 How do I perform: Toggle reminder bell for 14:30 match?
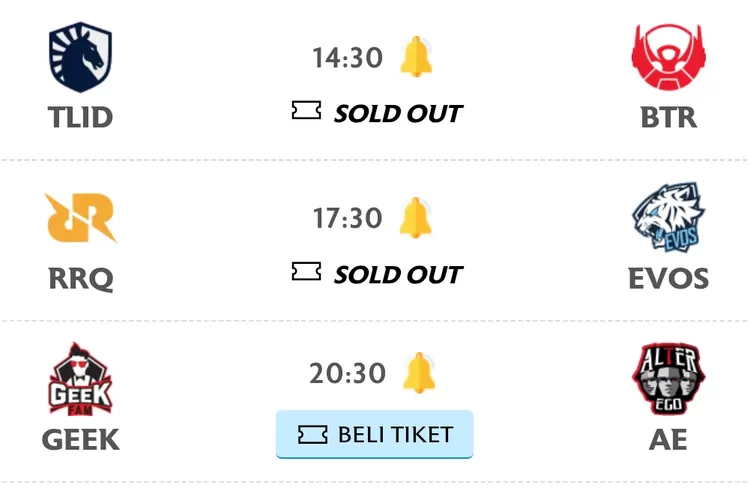417,57
